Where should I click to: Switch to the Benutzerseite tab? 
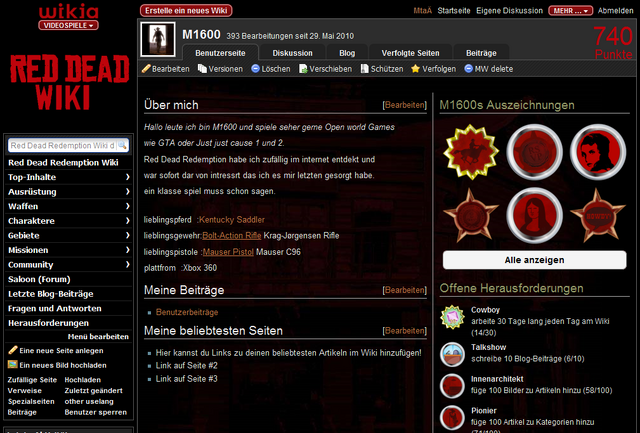coord(220,53)
